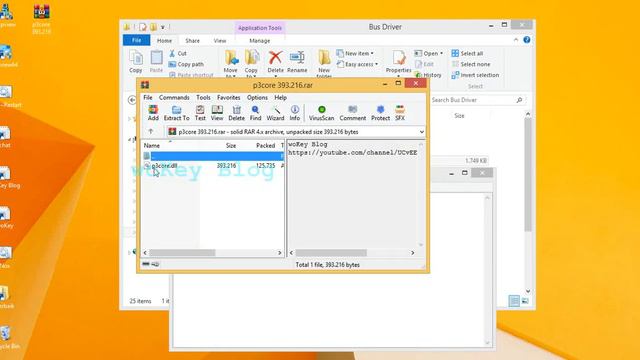Click the Delete icon in WinRAR toolbar
The image size is (640, 360).
236,113
